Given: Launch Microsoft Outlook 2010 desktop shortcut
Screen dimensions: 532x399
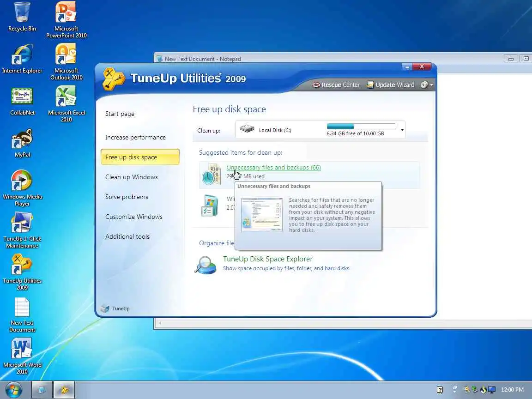Looking at the screenshot, I should pyautogui.click(x=66, y=62).
